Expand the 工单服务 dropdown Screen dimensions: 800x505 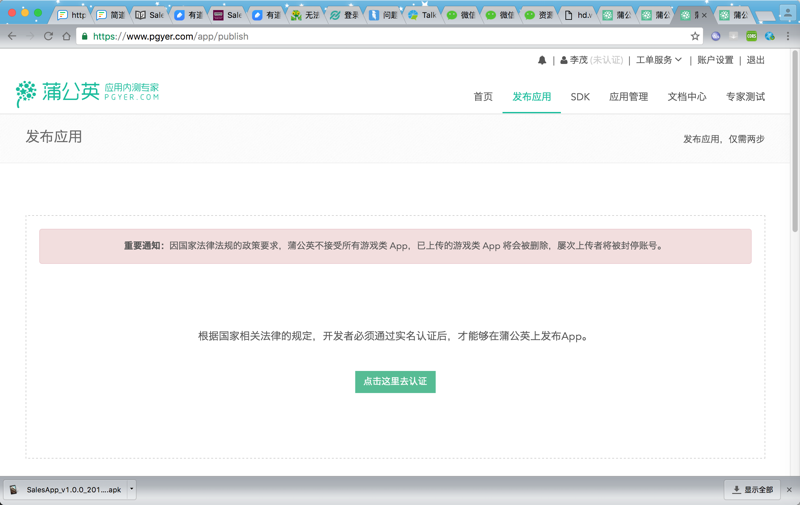659,60
